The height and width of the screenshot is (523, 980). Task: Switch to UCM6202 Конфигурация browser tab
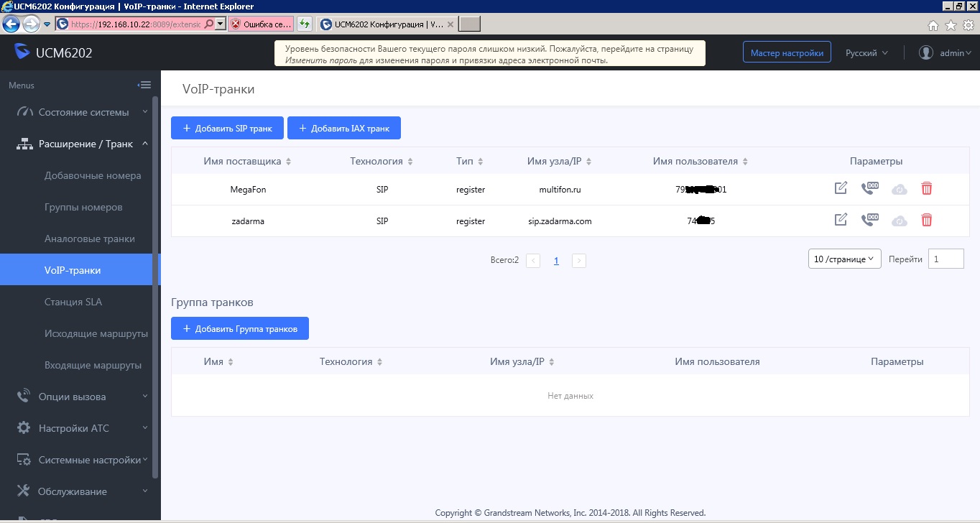pyautogui.click(x=387, y=24)
